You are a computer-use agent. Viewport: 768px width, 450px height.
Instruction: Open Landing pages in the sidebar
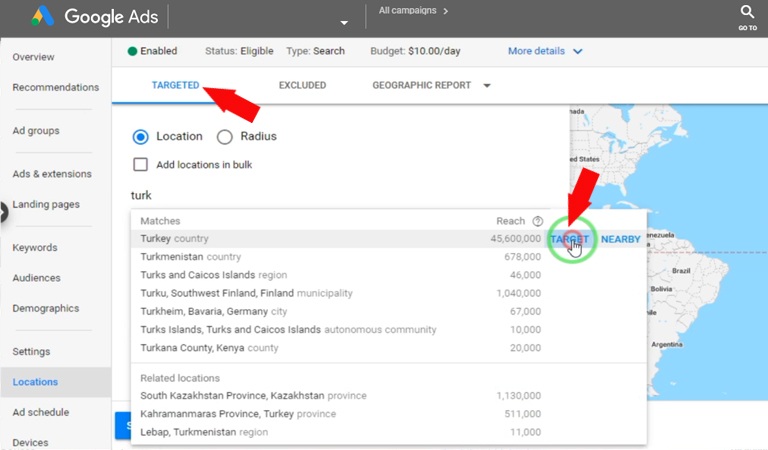[x=46, y=205]
